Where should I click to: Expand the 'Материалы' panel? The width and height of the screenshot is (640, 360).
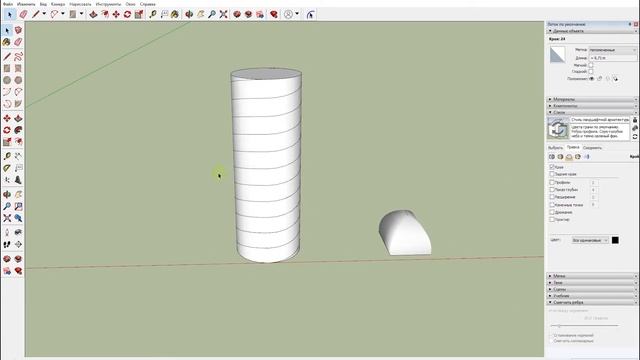(x=592, y=99)
